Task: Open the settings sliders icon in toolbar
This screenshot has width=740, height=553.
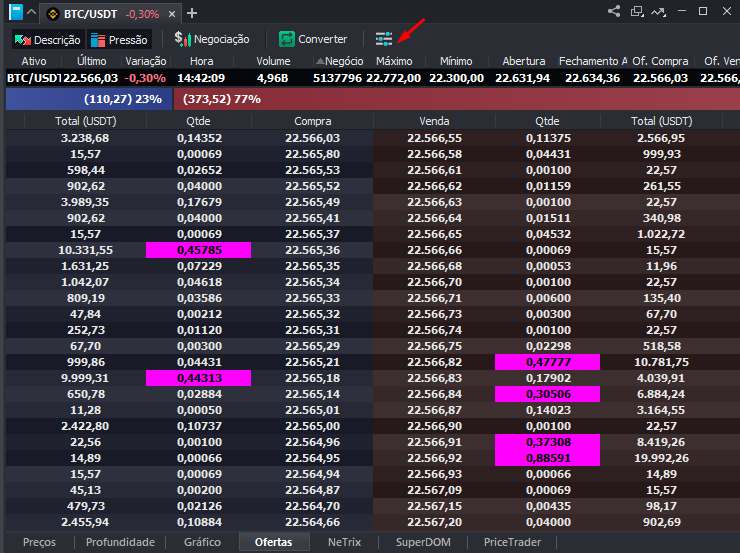Action: [384, 39]
